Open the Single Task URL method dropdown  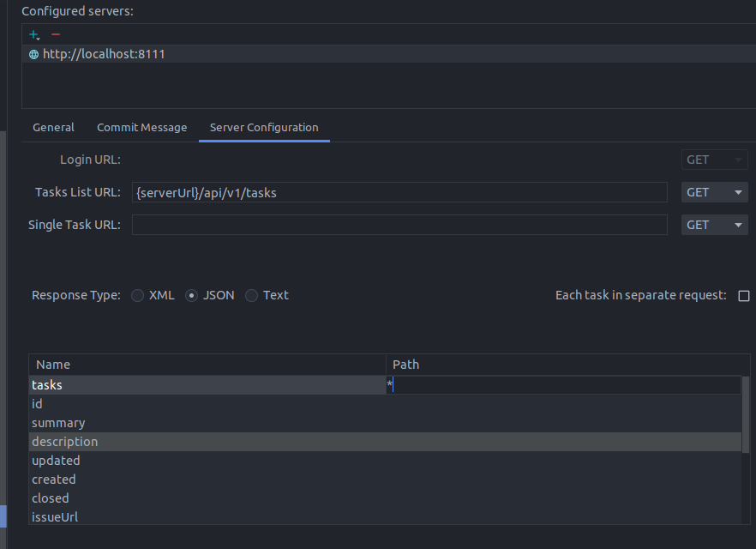(714, 225)
